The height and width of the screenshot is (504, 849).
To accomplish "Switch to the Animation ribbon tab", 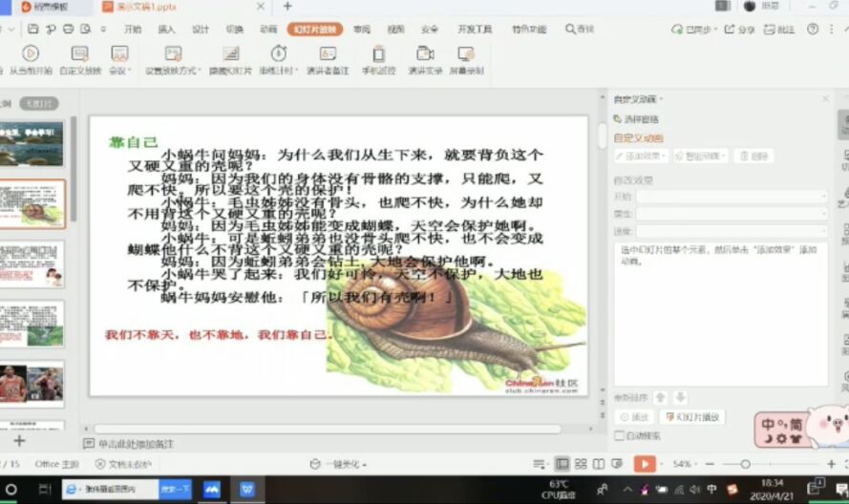I will [x=268, y=30].
